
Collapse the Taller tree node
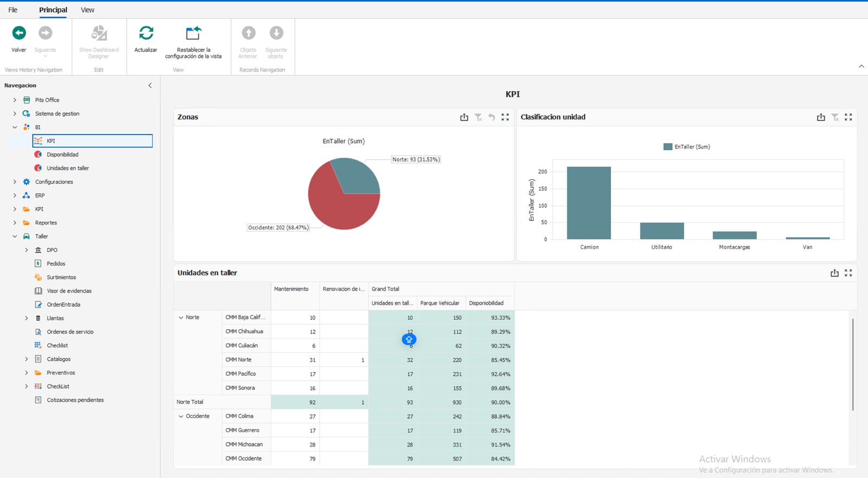point(15,236)
